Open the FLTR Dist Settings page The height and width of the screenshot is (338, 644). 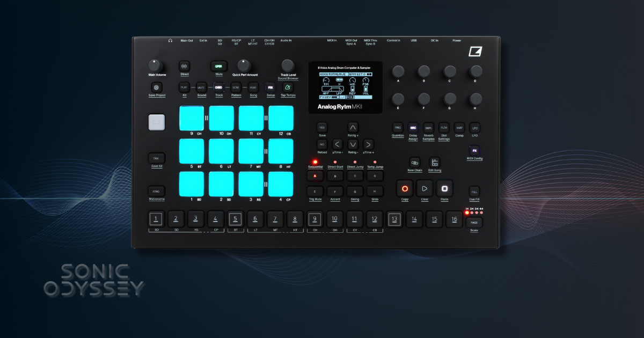coord(444,128)
